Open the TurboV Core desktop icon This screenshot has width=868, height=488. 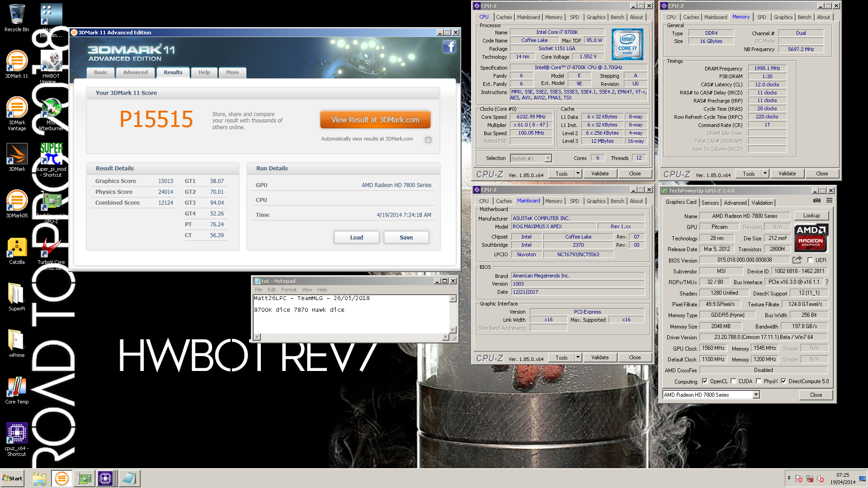pos(51,253)
